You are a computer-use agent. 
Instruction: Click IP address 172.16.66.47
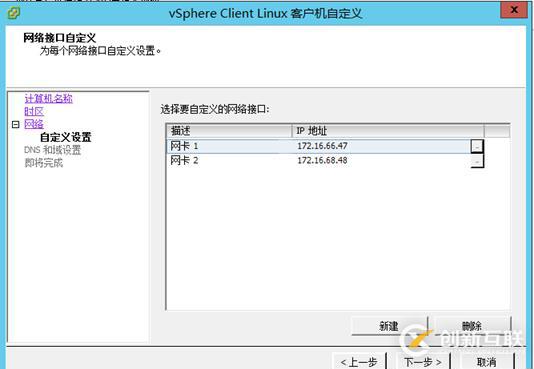[x=322, y=146]
